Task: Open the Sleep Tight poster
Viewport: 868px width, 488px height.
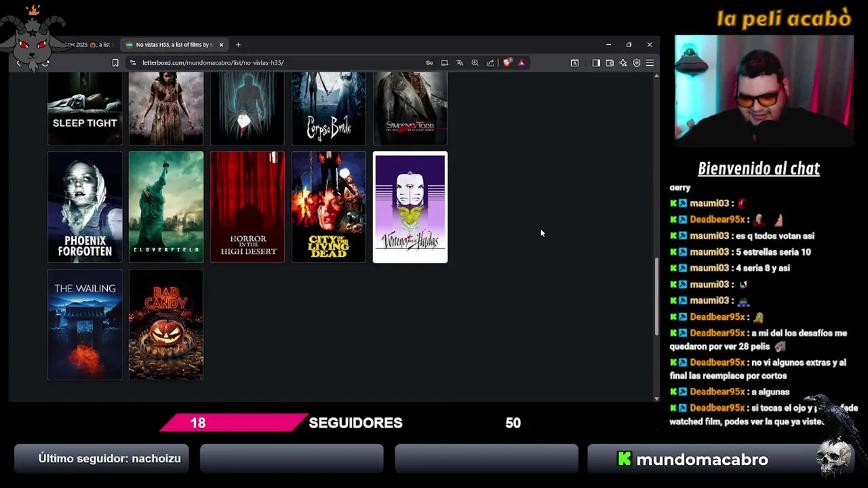Action: pyautogui.click(x=85, y=108)
